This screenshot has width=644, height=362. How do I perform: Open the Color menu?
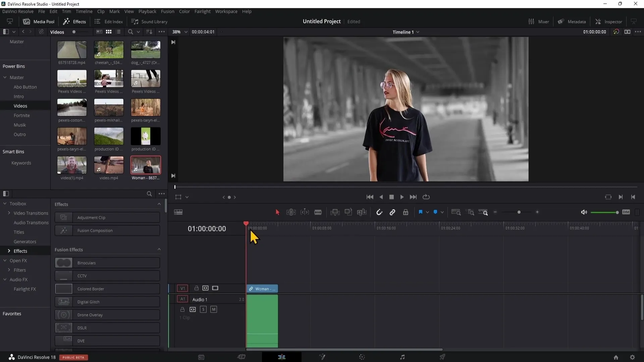[184, 11]
